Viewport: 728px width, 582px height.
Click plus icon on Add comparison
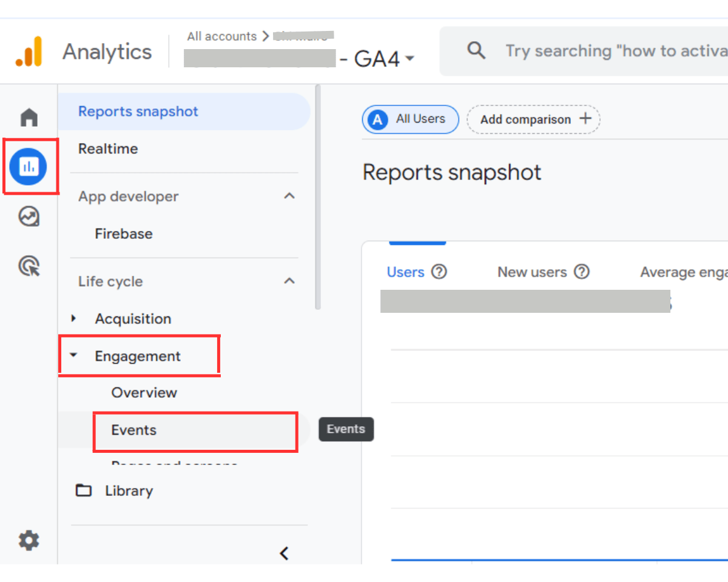point(585,119)
